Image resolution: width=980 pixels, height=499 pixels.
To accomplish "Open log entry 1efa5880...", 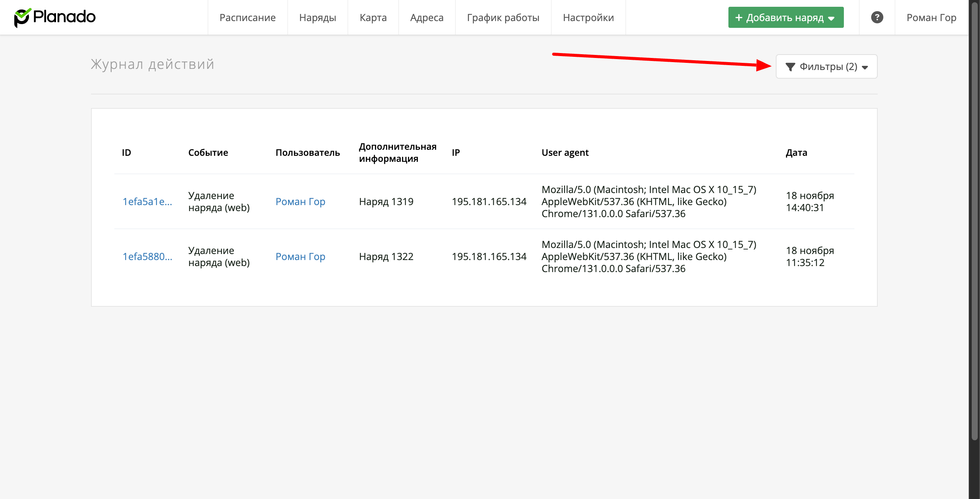I will (147, 257).
